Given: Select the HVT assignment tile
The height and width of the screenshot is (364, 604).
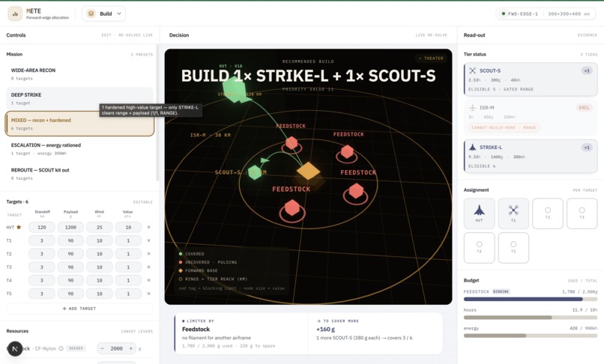Looking at the screenshot, I should point(479,213).
